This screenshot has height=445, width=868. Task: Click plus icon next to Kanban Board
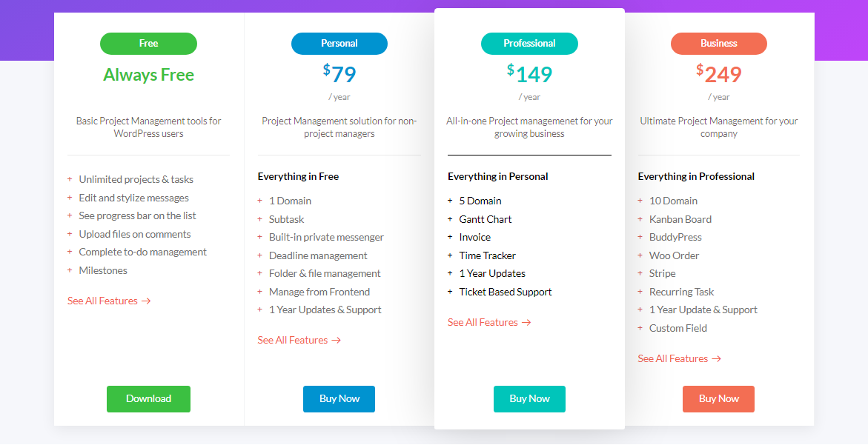tap(640, 219)
